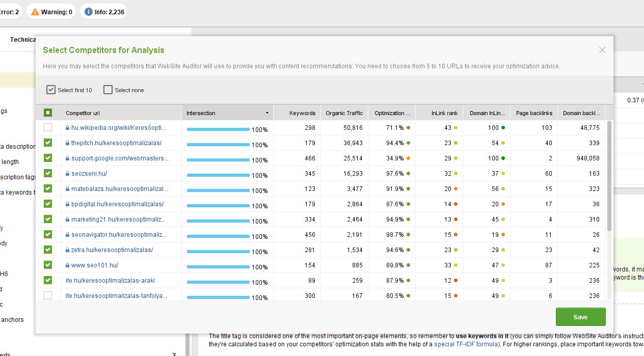Select page backlinks value 103
644x356 pixels.
[x=547, y=128]
